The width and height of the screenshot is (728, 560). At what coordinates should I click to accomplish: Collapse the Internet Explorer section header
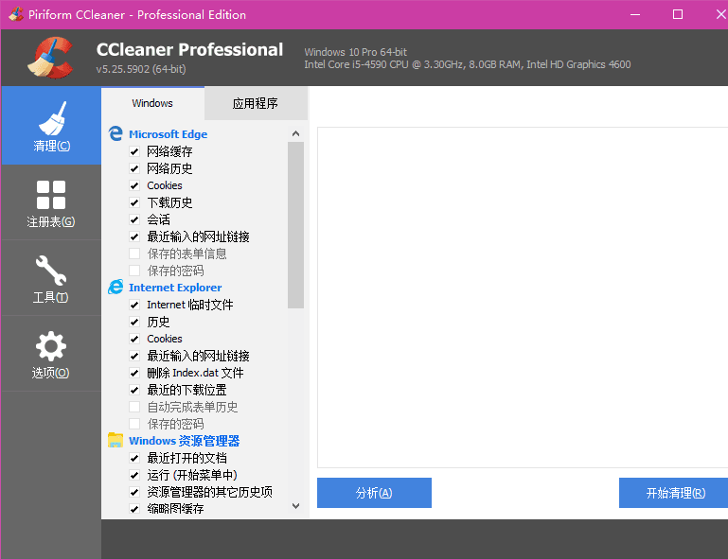tap(175, 288)
